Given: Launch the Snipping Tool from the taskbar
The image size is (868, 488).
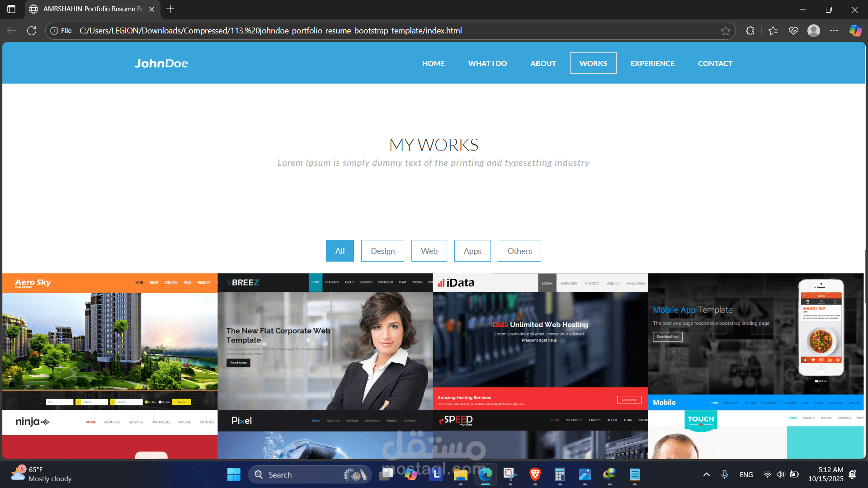Looking at the screenshot, I should coord(510,474).
